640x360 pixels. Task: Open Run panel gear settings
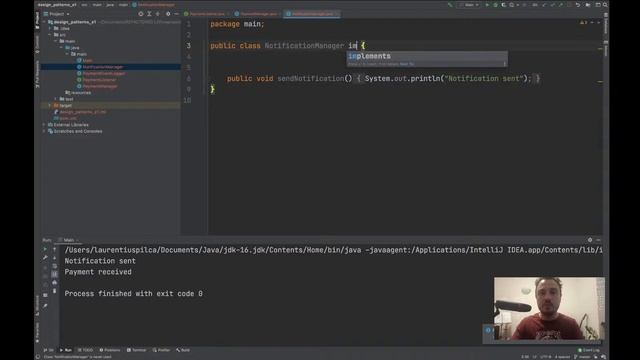click(590, 240)
